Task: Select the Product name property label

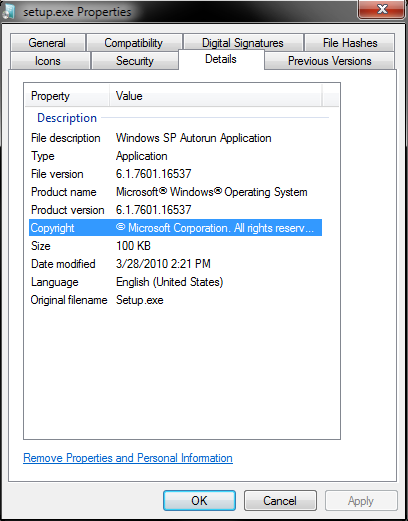Action: pos(64,192)
